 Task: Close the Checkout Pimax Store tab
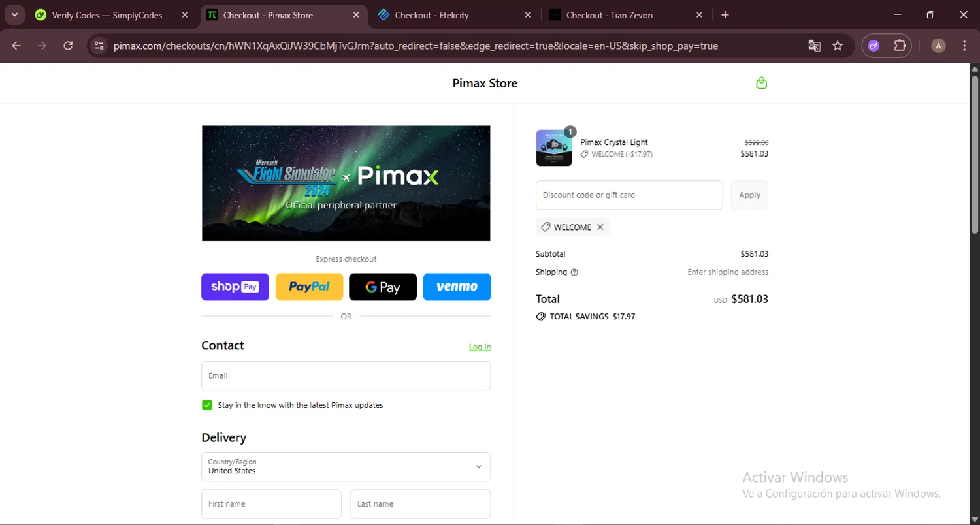(x=356, y=15)
